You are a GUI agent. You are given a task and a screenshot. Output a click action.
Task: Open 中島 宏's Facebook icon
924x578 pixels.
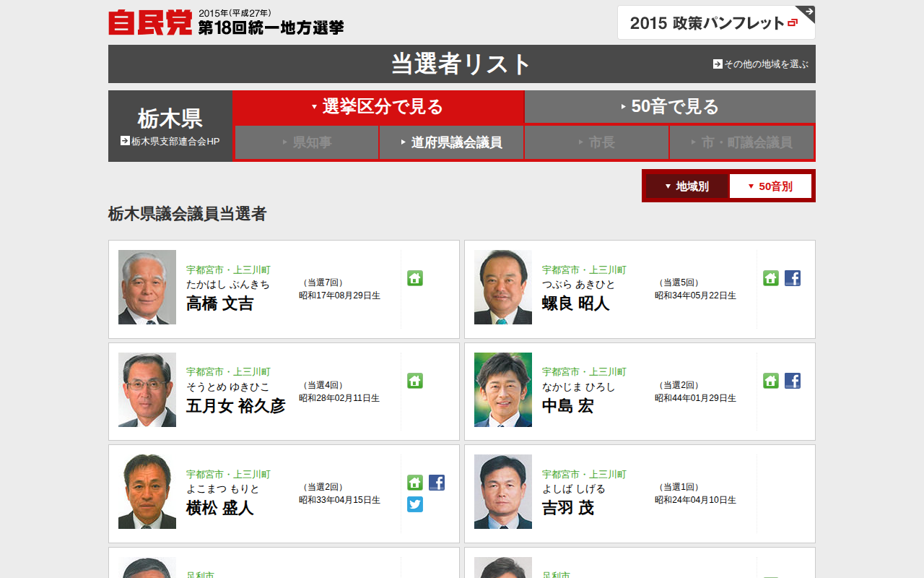click(x=793, y=381)
